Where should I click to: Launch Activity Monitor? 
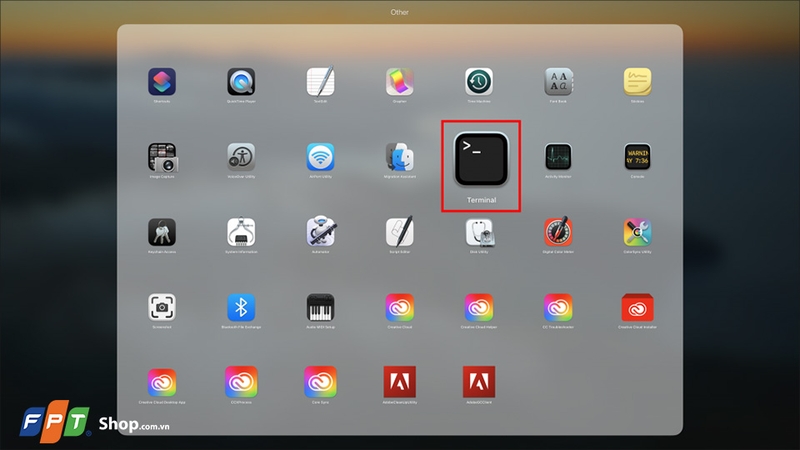click(x=558, y=157)
